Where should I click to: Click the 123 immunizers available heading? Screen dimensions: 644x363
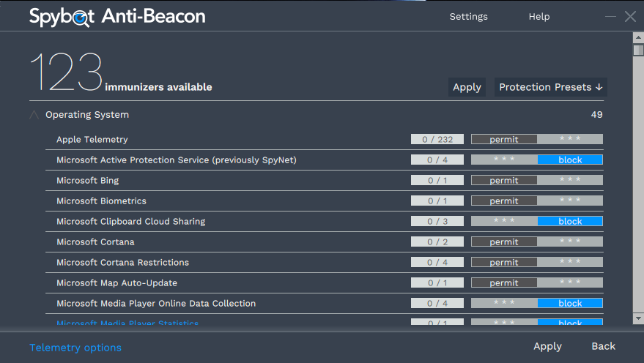pyautogui.click(x=121, y=72)
